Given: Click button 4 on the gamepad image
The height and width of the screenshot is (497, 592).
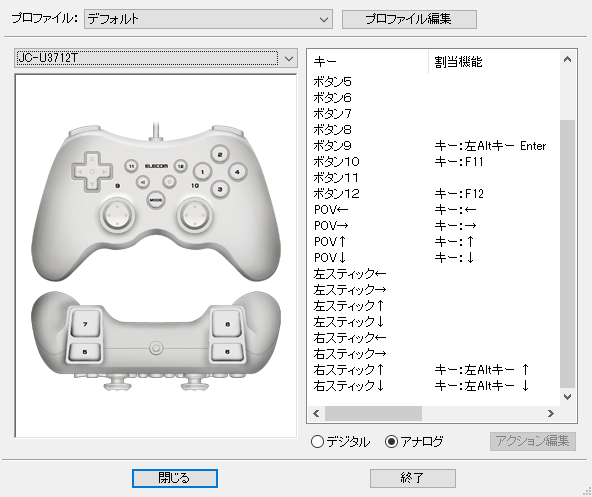Looking at the screenshot, I should coord(237,172).
